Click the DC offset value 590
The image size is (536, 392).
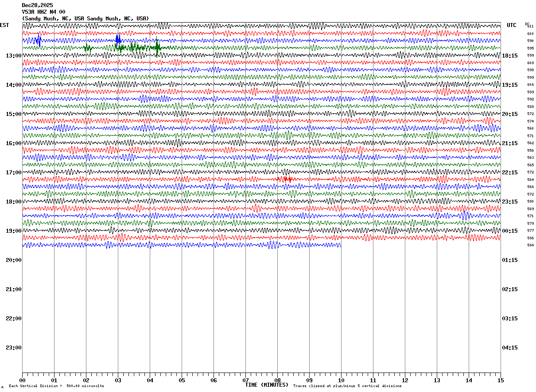click(530, 41)
